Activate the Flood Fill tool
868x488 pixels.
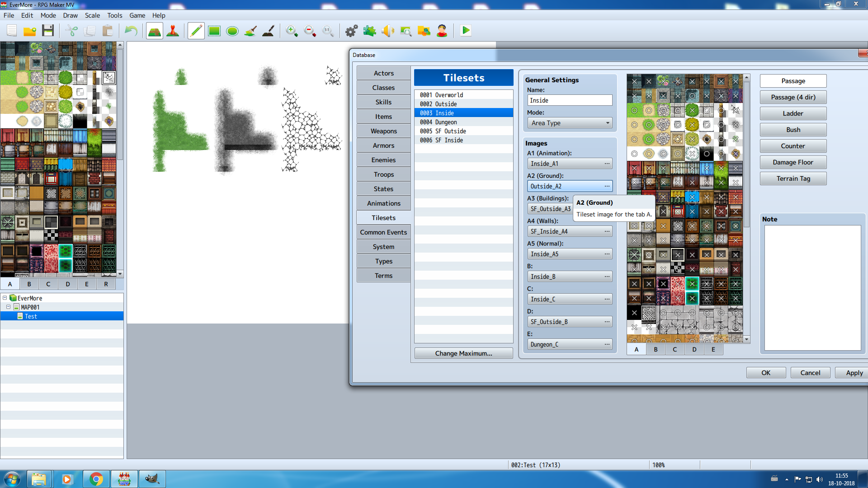coord(250,31)
